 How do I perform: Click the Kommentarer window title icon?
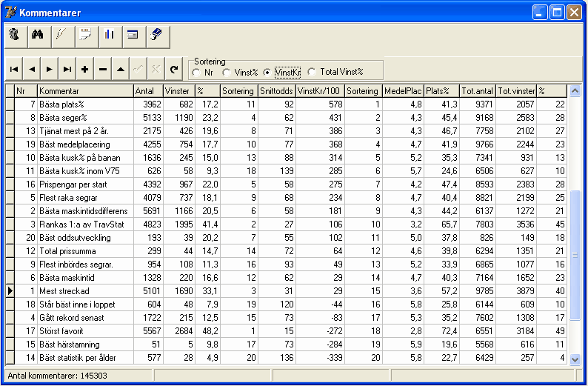click(x=10, y=13)
